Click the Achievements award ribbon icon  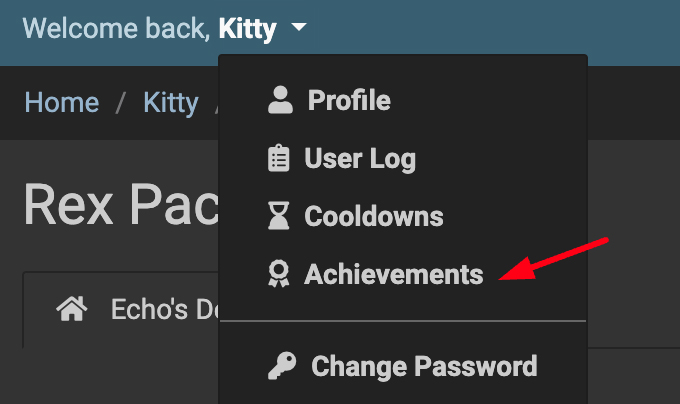click(279, 274)
